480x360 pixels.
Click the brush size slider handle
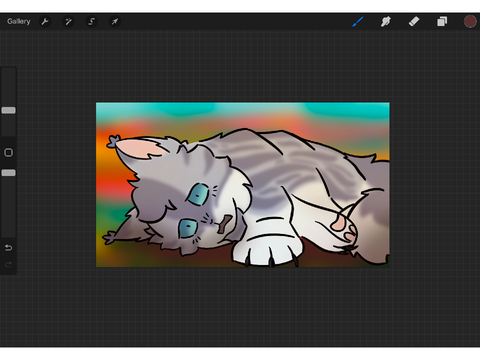point(8,110)
